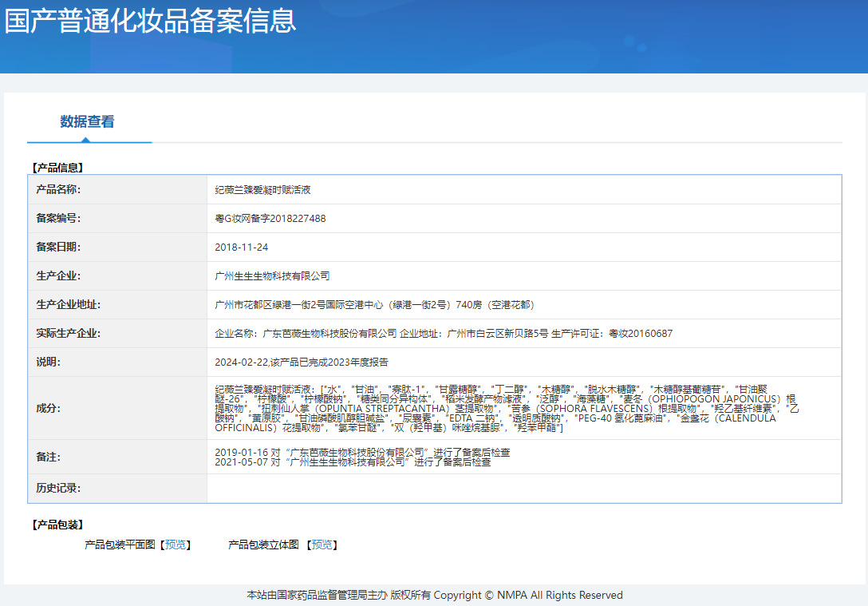
Task: Click the 实际生产企业 details text
Action: tap(443, 334)
